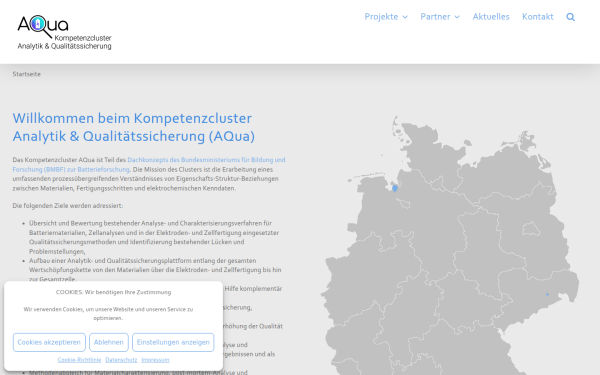600x375 pixels.
Task: Go to the Kontakt page
Action: click(x=538, y=17)
